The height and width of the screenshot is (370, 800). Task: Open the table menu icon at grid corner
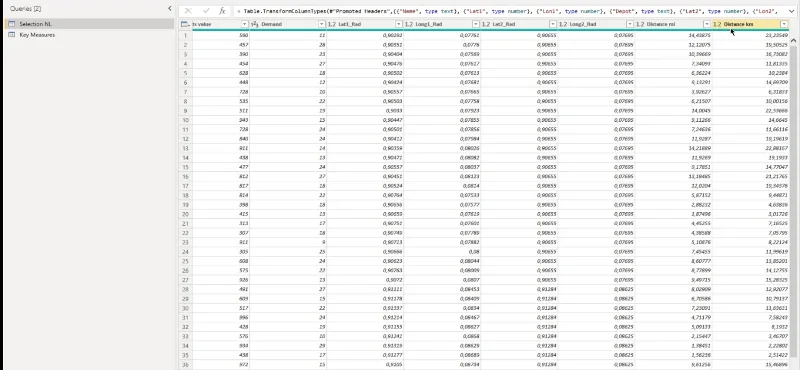coord(185,24)
